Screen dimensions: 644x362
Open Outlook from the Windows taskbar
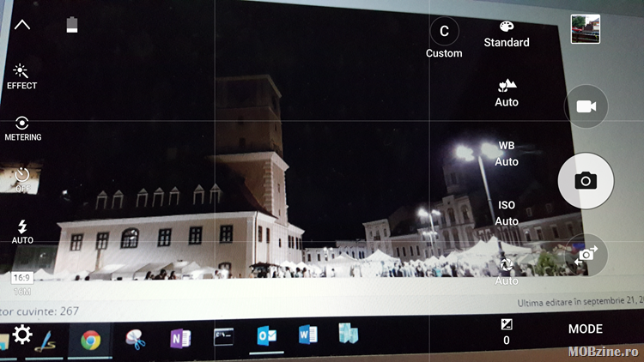[x=266, y=336]
